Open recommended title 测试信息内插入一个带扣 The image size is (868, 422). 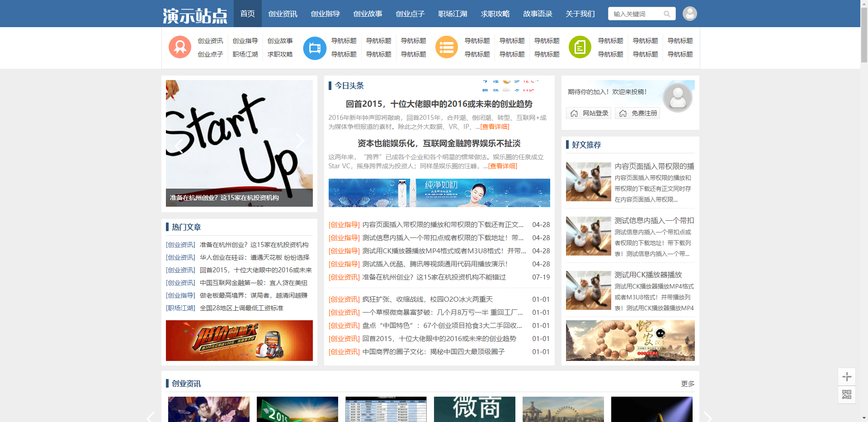point(654,221)
